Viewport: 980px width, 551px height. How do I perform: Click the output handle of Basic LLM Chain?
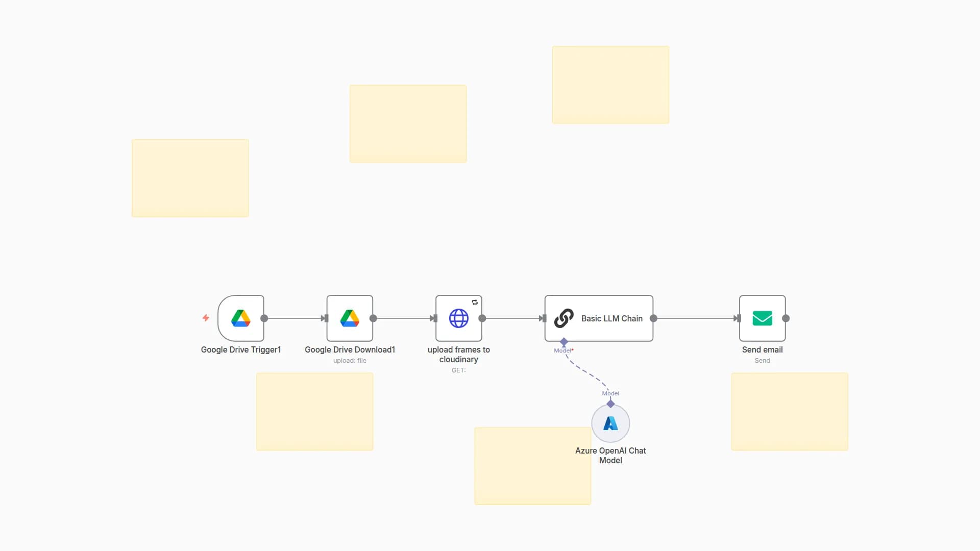click(653, 318)
